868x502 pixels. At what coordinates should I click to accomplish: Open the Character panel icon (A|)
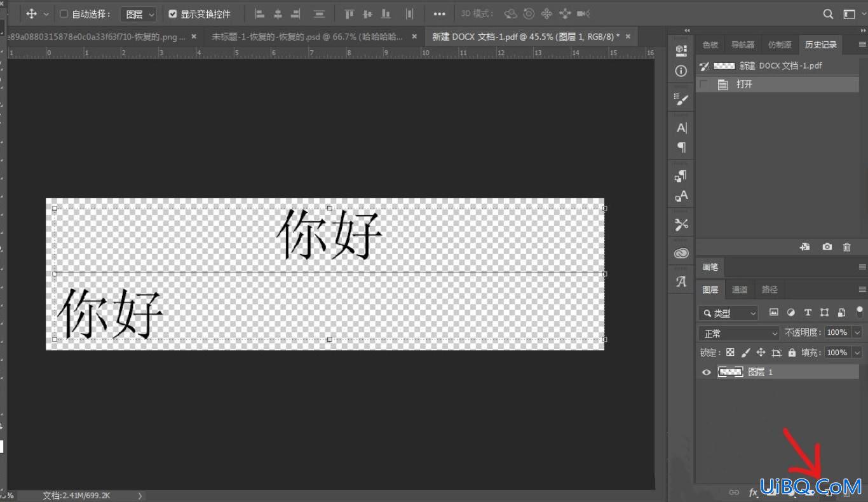[x=681, y=128]
